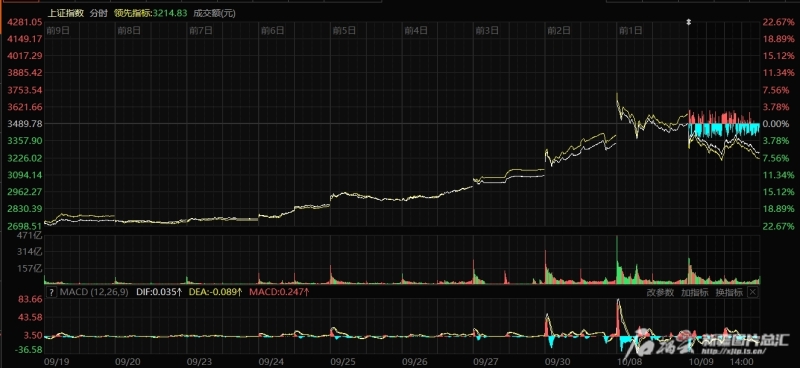Click the 领先指标:3214.83 readout
This screenshot has width=800, height=368.
coord(151,14)
